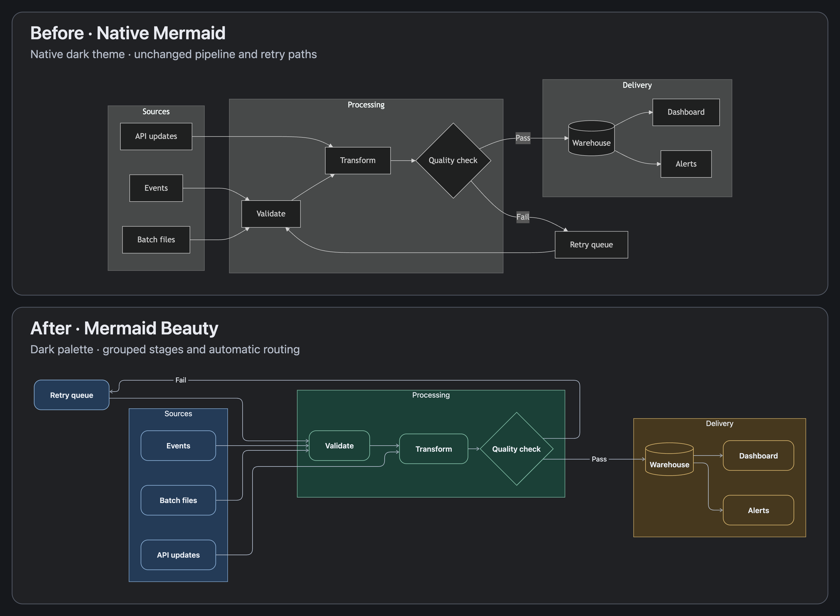
Task: Click the rounded Events node in the After diagram
Action: pyautogui.click(x=178, y=446)
